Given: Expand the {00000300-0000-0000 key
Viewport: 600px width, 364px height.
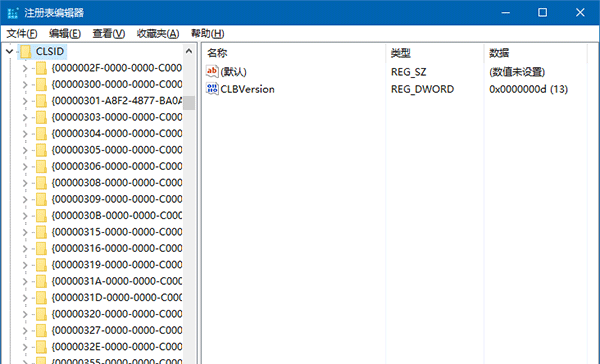Looking at the screenshot, I should click(25, 85).
